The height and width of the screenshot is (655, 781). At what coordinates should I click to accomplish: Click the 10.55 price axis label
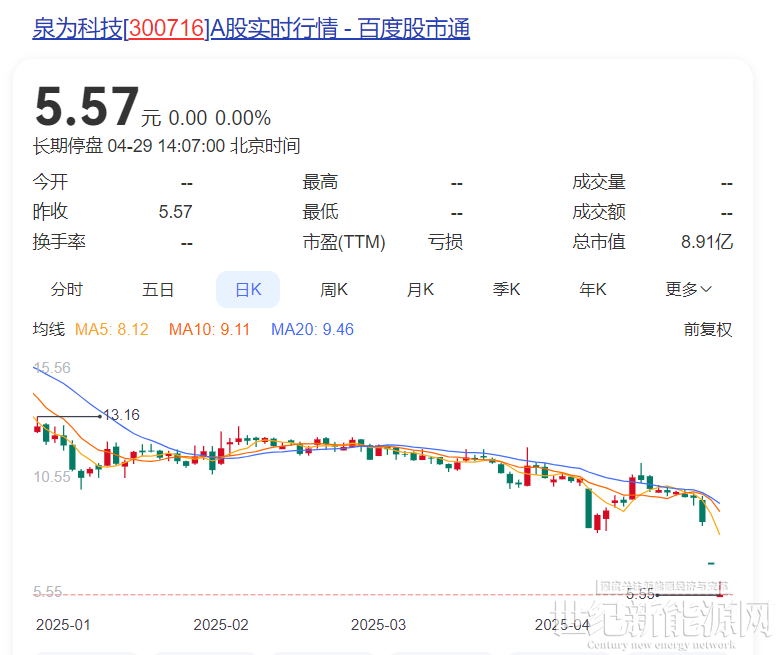coord(52,477)
